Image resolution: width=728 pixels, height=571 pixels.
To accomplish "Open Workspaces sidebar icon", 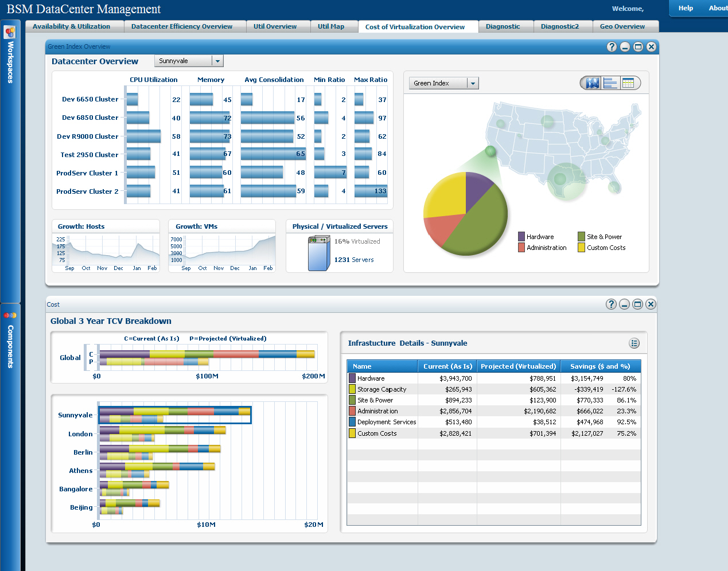I will (x=10, y=33).
